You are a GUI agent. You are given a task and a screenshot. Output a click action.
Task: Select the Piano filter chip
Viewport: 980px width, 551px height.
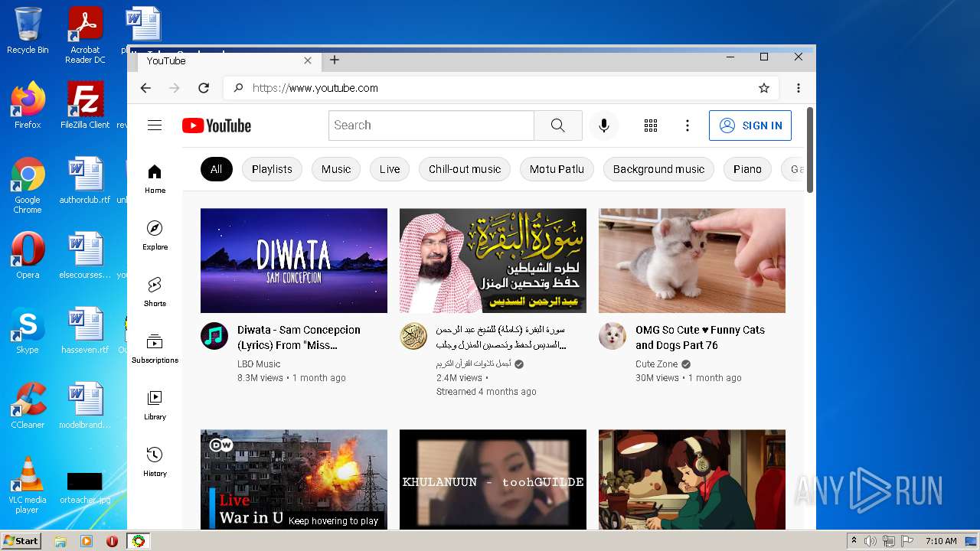pyautogui.click(x=747, y=169)
